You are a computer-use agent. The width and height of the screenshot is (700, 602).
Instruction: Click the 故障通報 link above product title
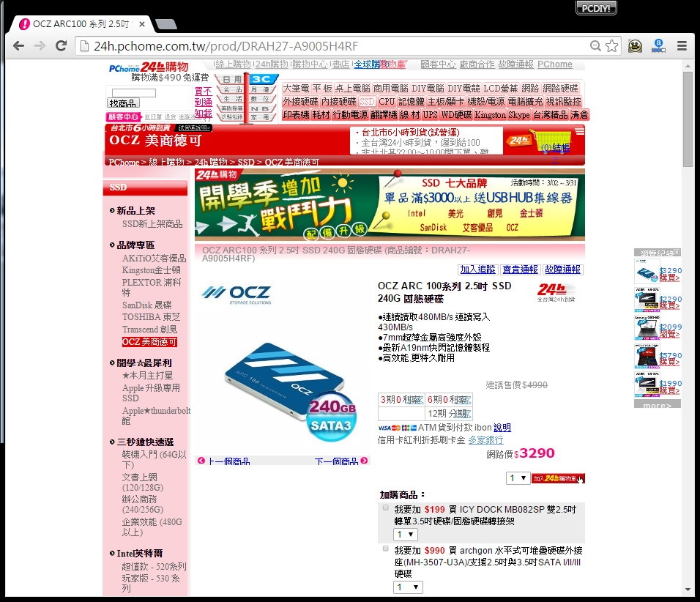[562, 270]
